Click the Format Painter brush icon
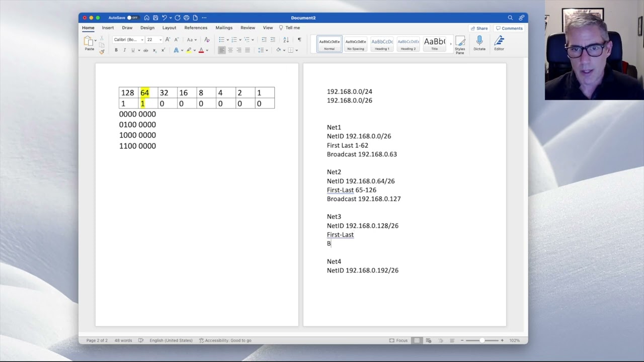 coord(102,51)
